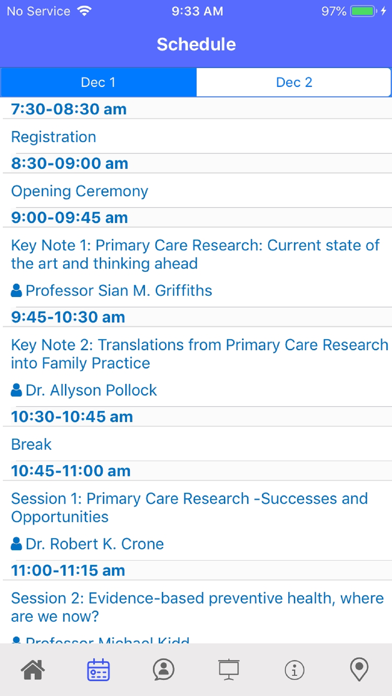Viewport: 392px width, 696px height.
Task: Open the speakers chat-person icon
Action: [163, 669]
